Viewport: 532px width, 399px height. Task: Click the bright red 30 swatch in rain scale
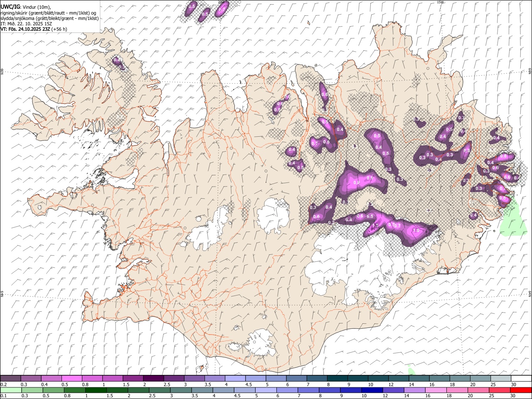[x=521, y=390]
